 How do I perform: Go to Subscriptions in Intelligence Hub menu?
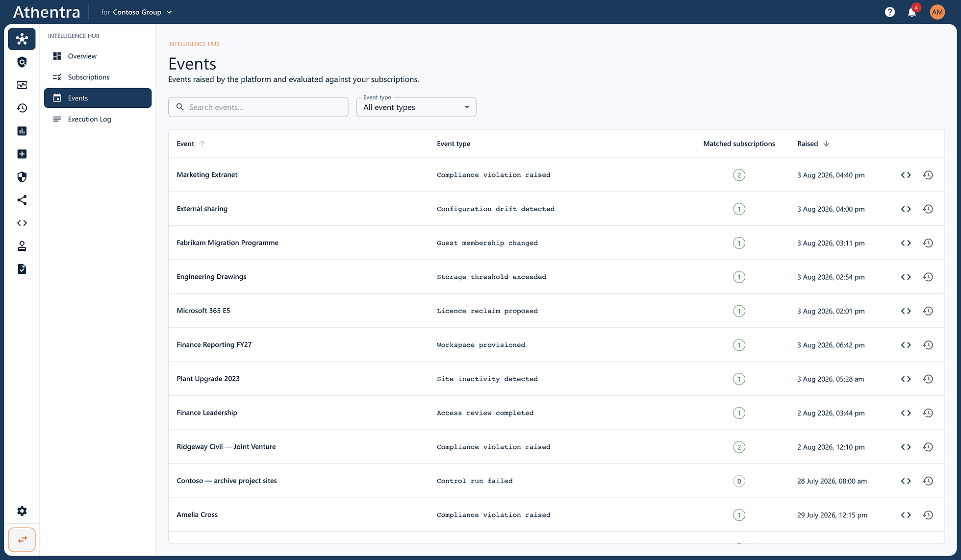[98, 77]
